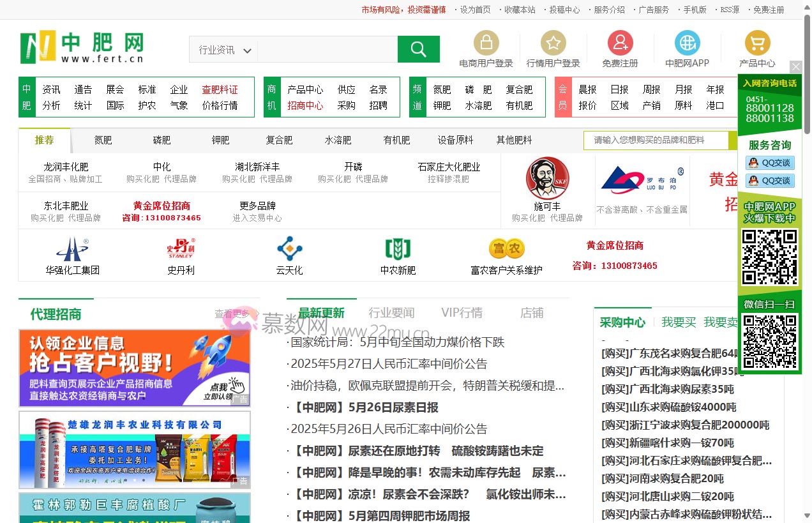
Task: Click the 免费注册 person icon
Action: pyautogui.click(x=620, y=42)
